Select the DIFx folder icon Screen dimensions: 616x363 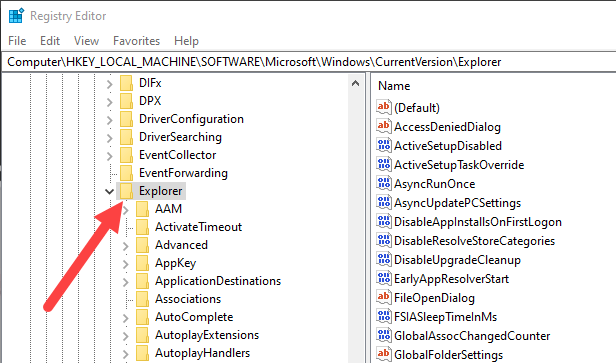[x=126, y=83]
